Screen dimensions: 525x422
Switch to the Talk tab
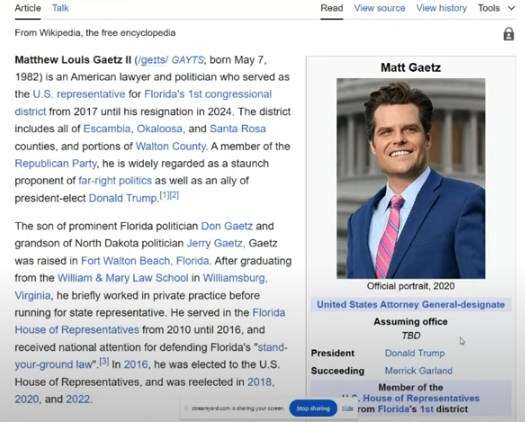60,8
